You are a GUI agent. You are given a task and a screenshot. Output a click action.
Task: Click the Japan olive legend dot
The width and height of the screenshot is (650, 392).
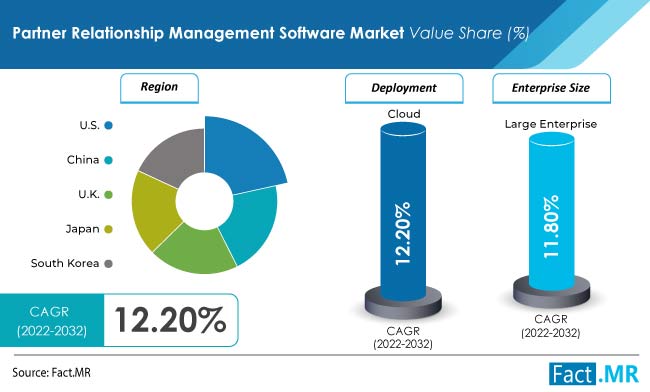108,229
